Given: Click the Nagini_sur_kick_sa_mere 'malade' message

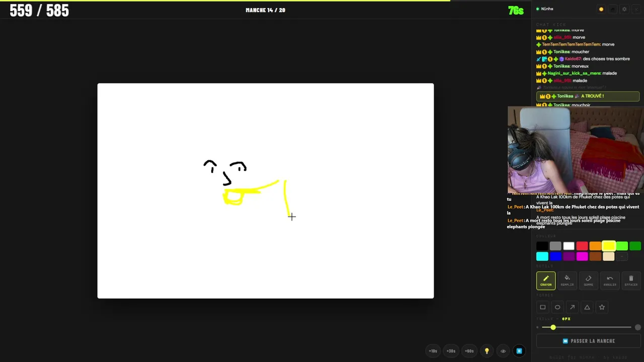Looking at the screenshot, I should click(577, 73).
